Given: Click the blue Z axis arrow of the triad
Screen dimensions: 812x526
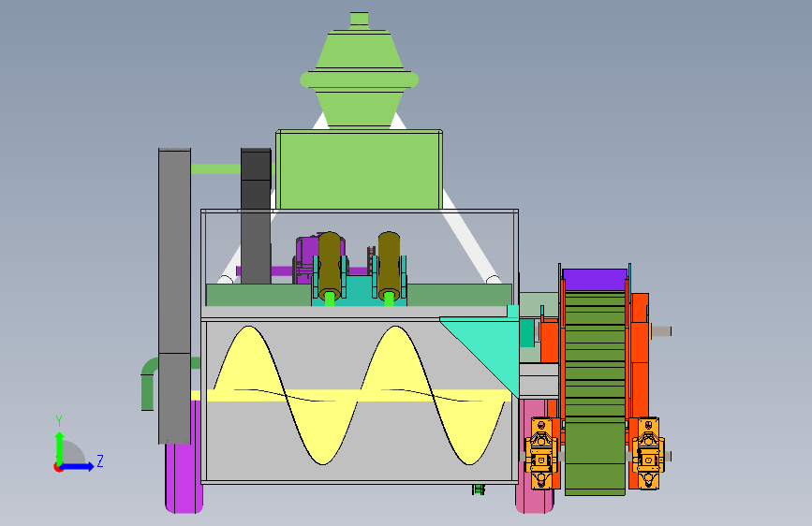Looking at the screenshot, I should pyautogui.click(x=79, y=466).
